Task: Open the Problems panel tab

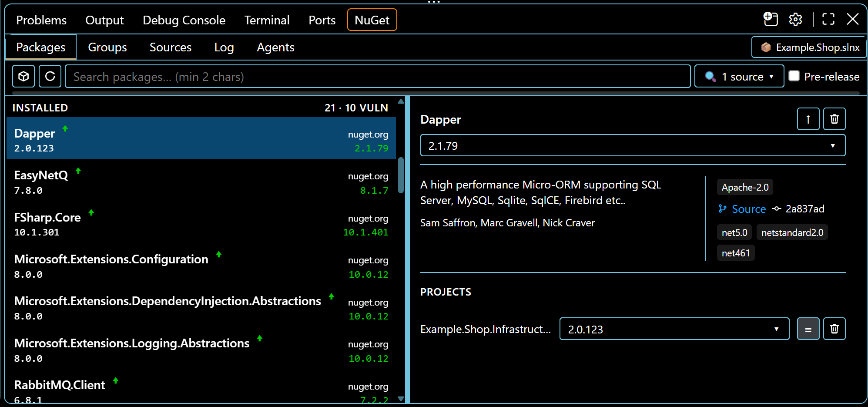Action: pos(41,20)
